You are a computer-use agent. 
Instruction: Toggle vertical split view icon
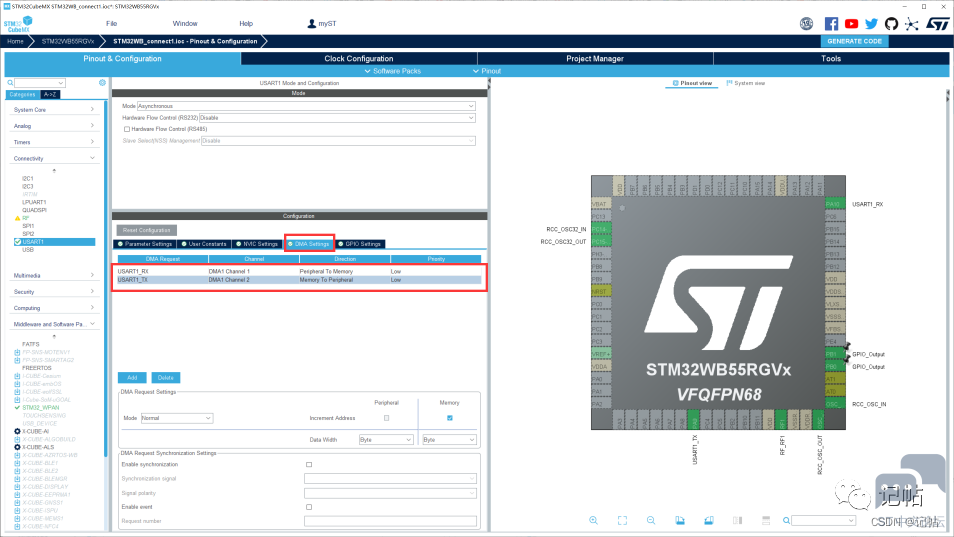737,521
